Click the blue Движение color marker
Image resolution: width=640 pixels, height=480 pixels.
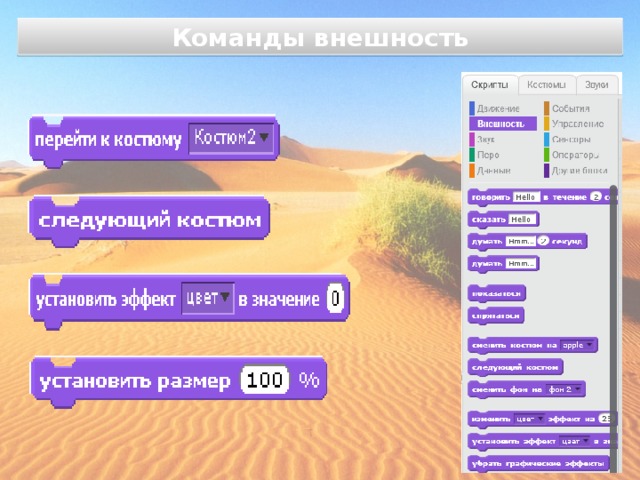tap(472, 109)
